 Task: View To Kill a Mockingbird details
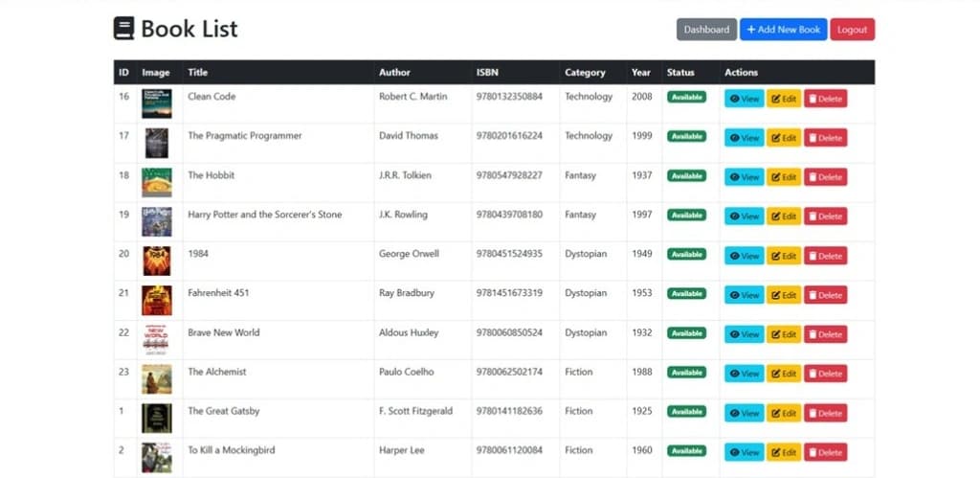[744, 452]
